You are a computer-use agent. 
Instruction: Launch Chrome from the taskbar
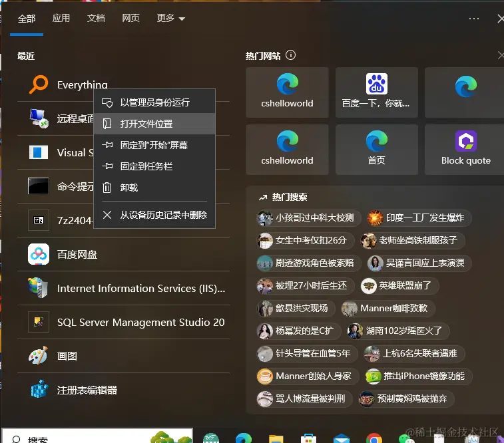pos(374,438)
